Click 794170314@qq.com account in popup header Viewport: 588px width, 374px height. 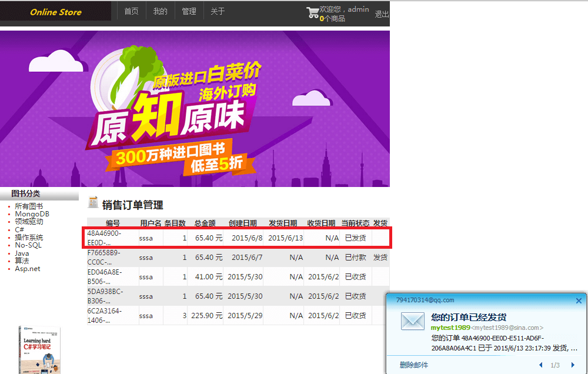click(x=425, y=300)
